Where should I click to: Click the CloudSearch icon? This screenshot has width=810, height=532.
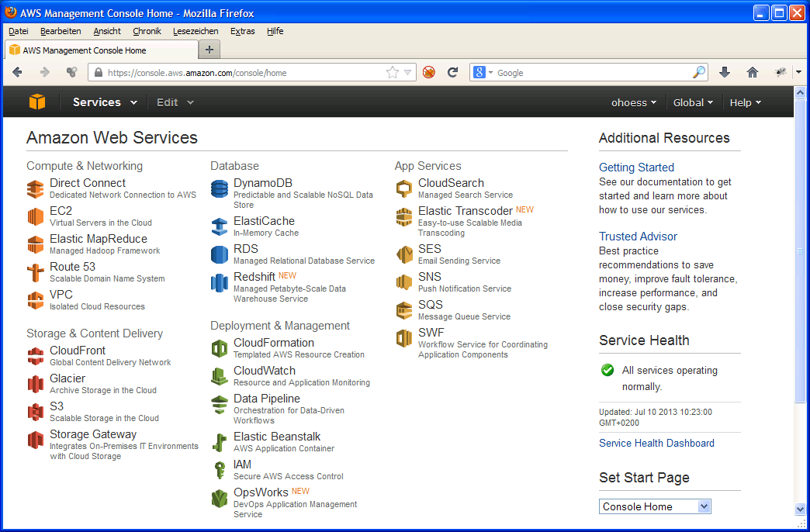[404, 189]
